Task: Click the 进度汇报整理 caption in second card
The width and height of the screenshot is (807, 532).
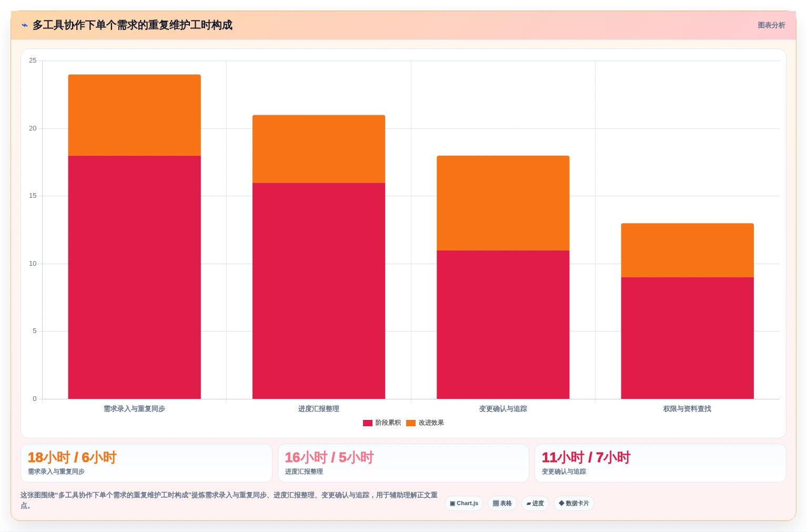Action: (x=304, y=471)
